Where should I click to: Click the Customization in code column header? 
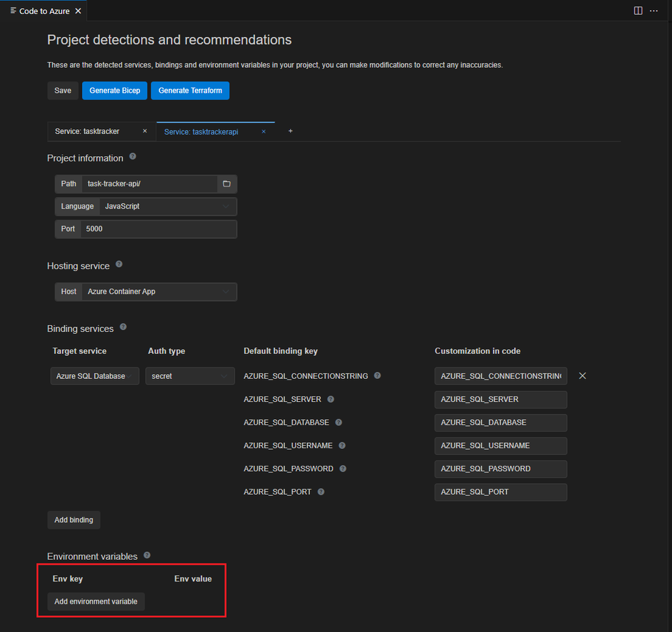click(478, 351)
